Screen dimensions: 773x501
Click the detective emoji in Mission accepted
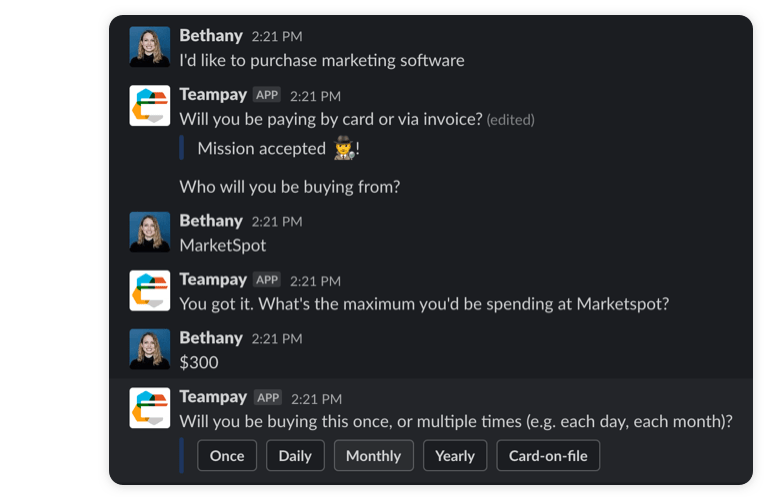(x=344, y=148)
